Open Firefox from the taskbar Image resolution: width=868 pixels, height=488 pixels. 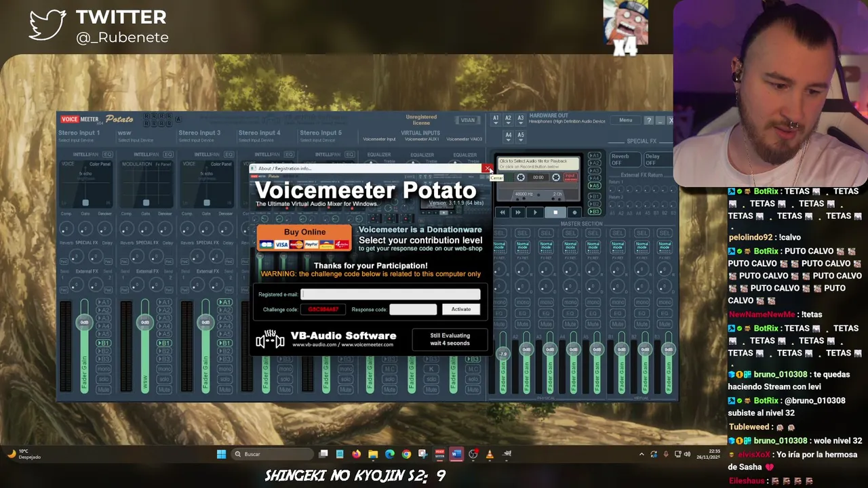point(356,454)
